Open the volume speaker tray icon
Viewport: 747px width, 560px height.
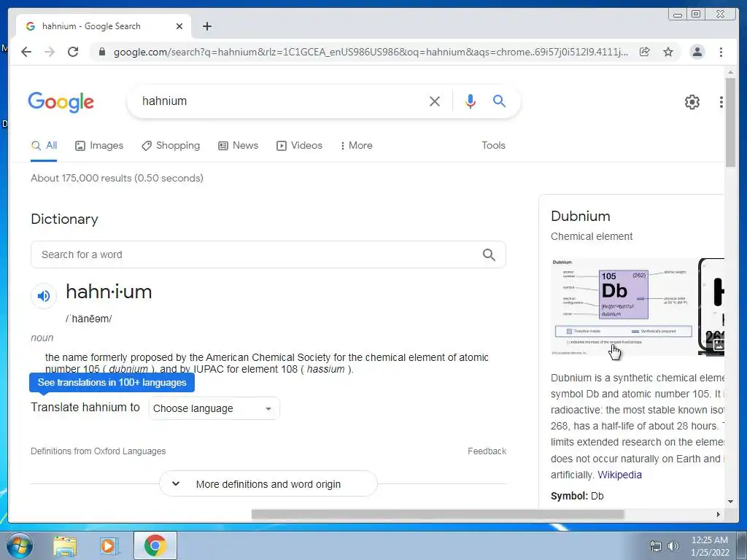[673, 546]
